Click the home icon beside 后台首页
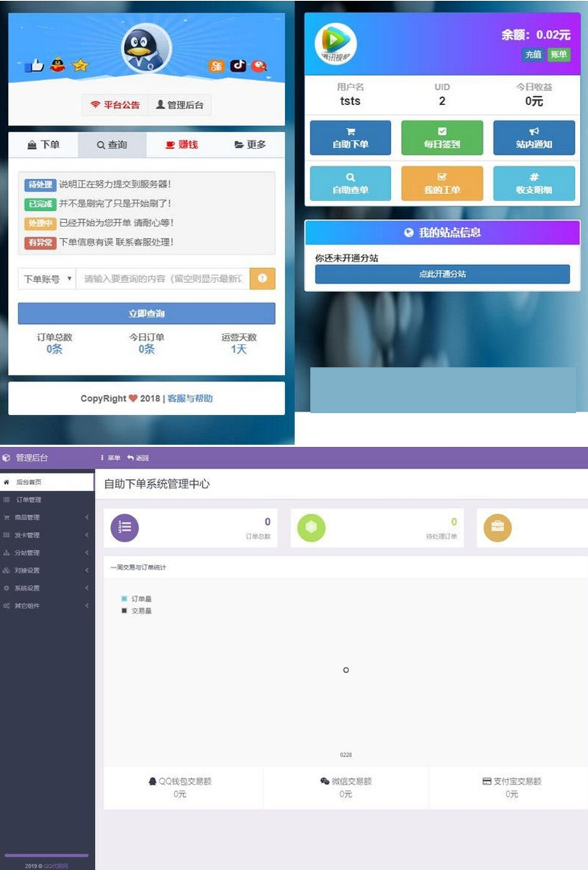 tap(7, 481)
